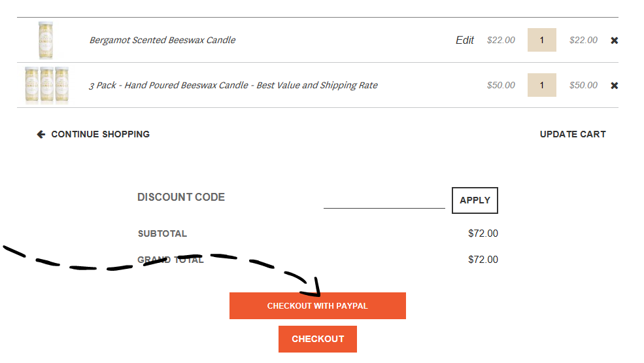
Task: Click the Grand Total $72.00 amount
Action: click(483, 260)
